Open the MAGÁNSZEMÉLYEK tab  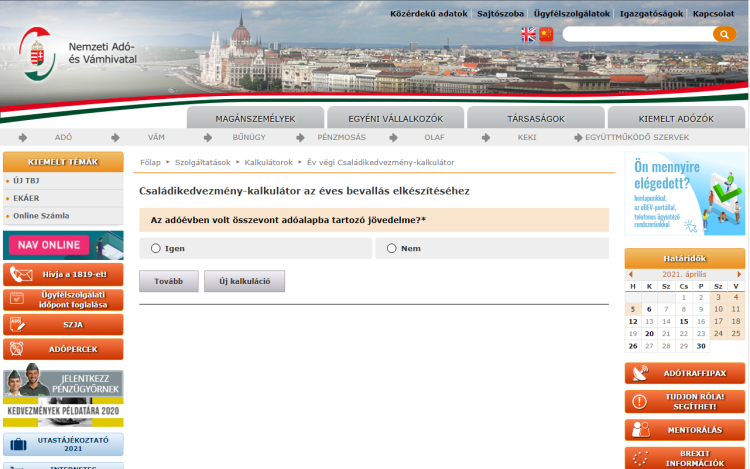255,118
